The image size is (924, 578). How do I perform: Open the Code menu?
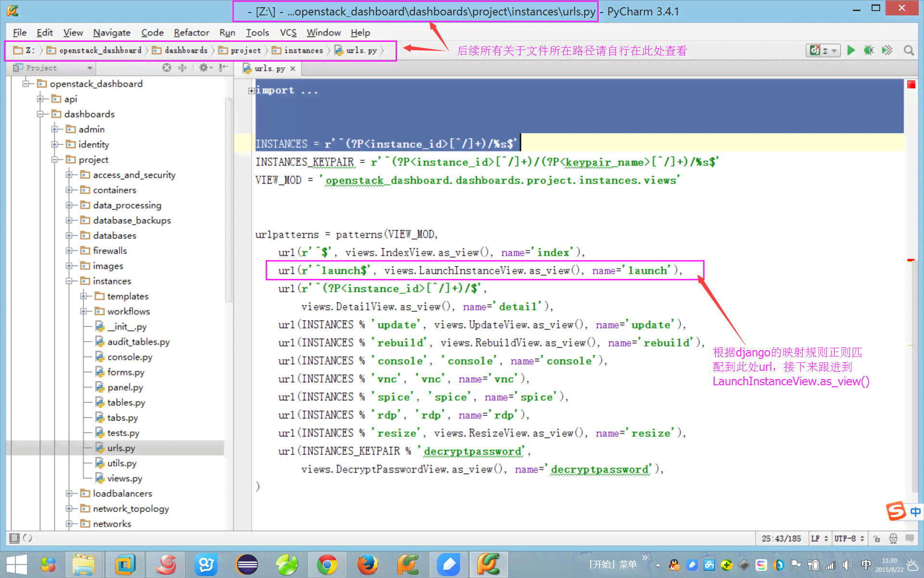pyautogui.click(x=152, y=32)
